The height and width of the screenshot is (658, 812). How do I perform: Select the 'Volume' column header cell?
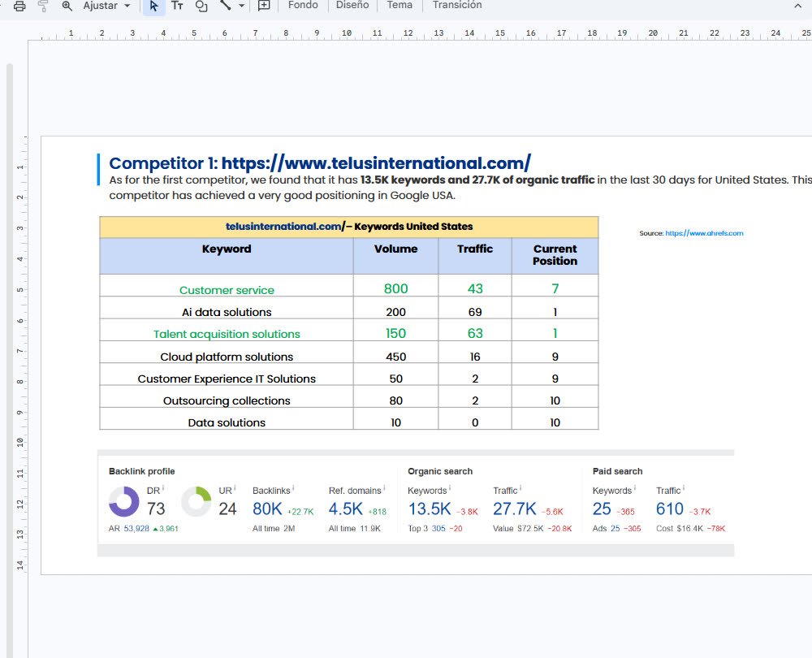[x=395, y=255]
